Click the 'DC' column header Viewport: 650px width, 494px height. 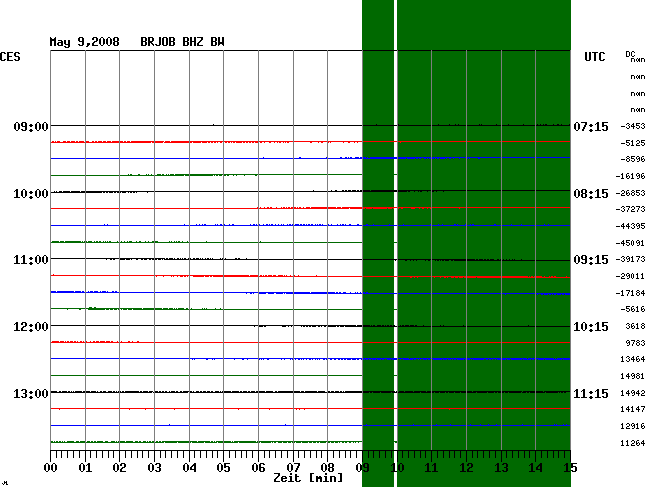pyautogui.click(x=630, y=54)
